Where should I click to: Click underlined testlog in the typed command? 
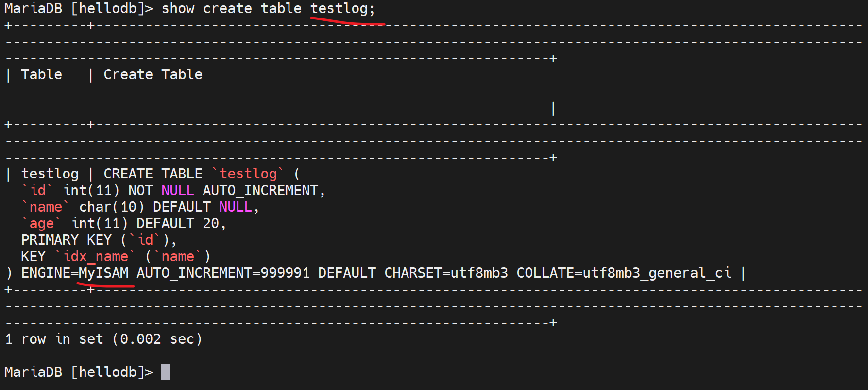pos(339,9)
